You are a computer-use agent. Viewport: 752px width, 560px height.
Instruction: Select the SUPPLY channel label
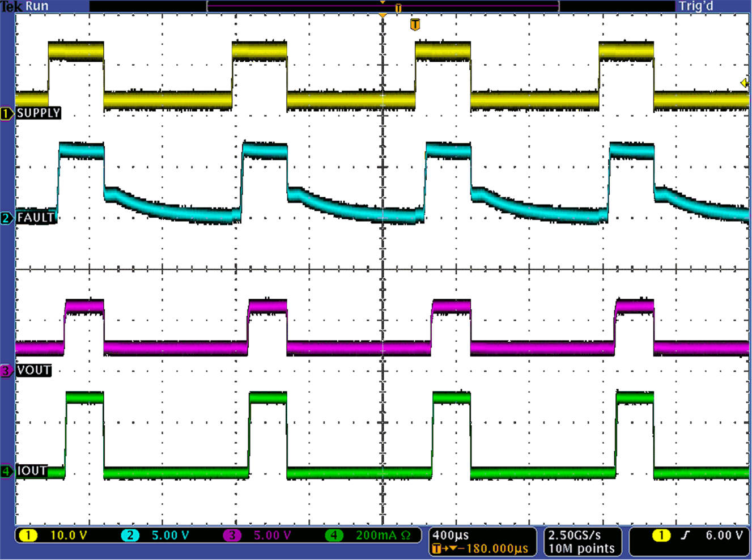[37, 113]
